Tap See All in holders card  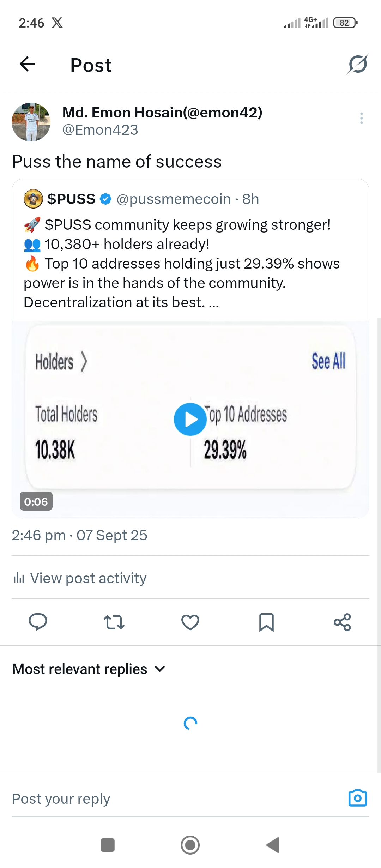(328, 361)
